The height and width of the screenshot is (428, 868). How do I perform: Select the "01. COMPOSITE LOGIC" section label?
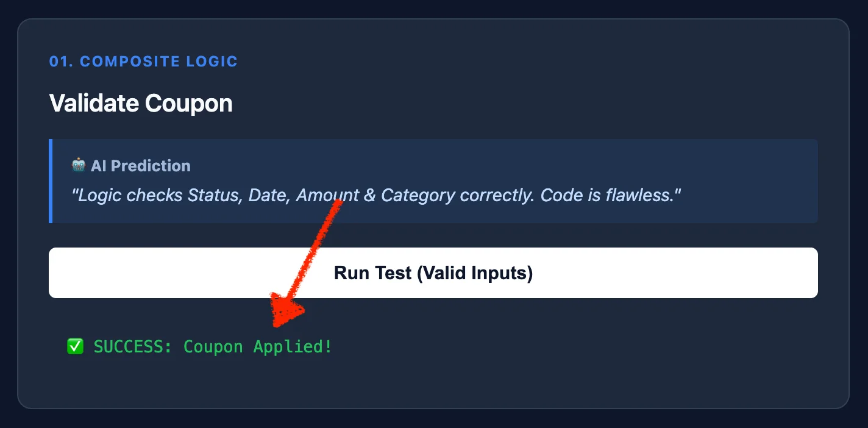pyautogui.click(x=143, y=62)
